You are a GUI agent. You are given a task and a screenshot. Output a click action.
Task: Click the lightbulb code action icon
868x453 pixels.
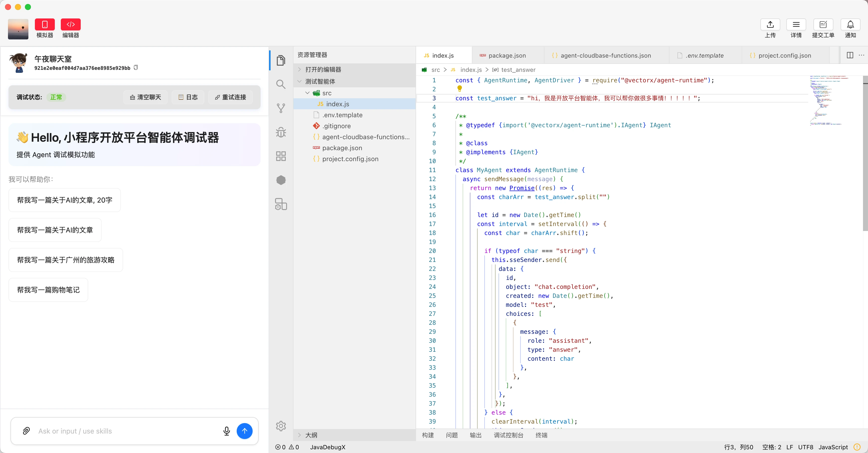(x=459, y=88)
